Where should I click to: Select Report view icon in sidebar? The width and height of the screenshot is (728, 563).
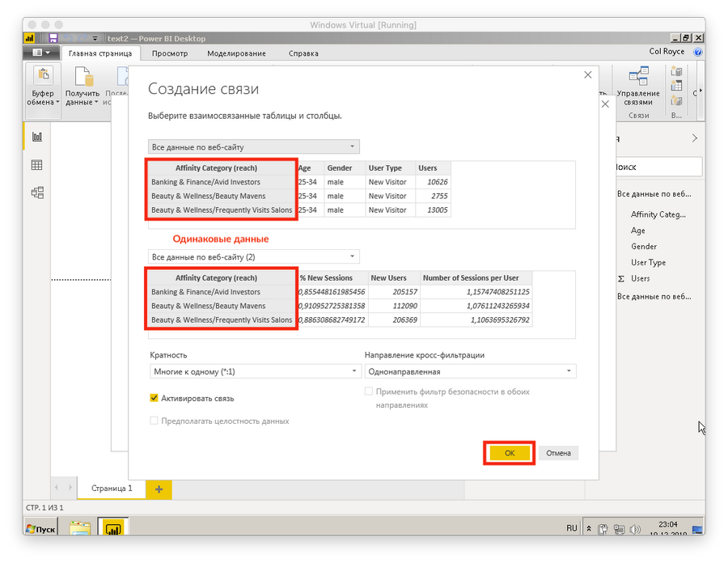tap(35, 137)
